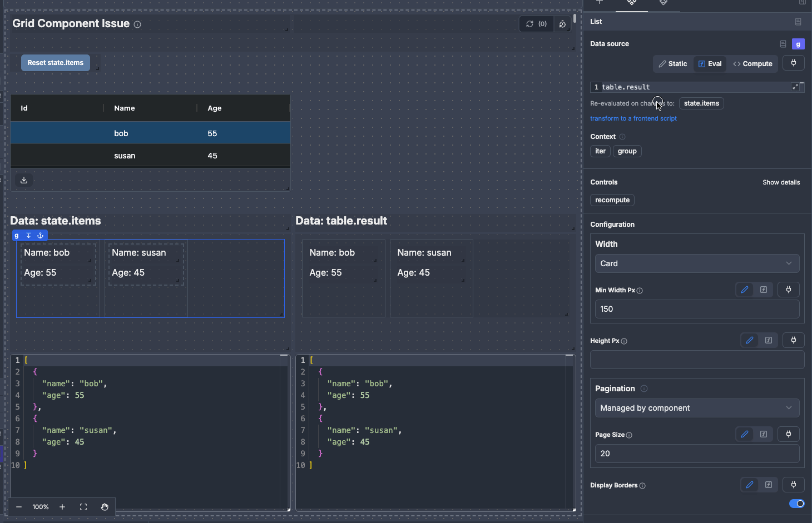The width and height of the screenshot is (812, 523).
Task: Open the Data source documentation icon
Action: (x=783, y=44)
